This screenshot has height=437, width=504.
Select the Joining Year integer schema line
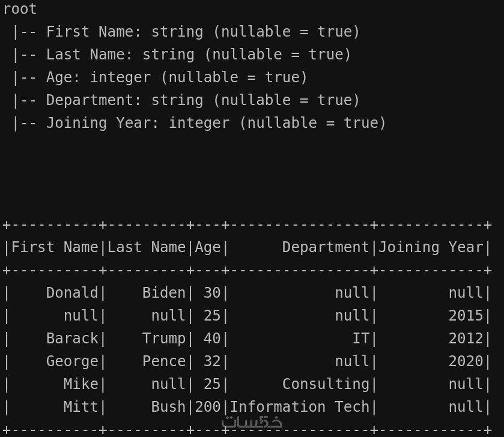[x=199, y=123]
